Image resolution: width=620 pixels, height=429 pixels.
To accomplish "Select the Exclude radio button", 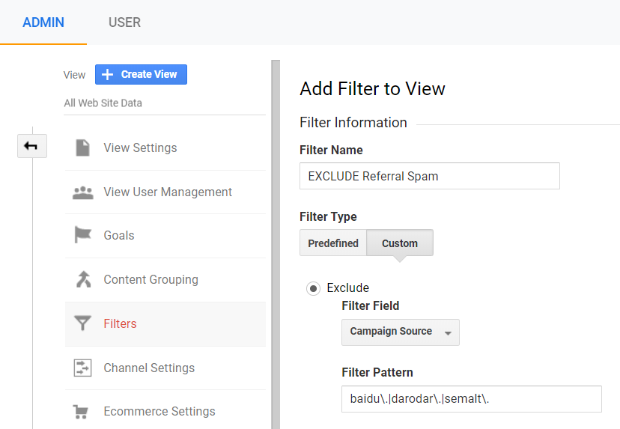I will pyautogui.click(x=313, y=289).
